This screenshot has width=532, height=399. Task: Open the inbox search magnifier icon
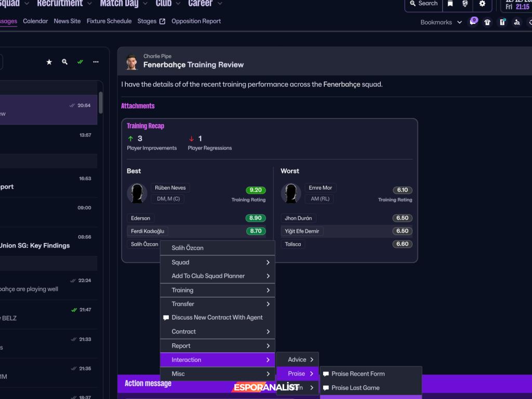tap(64, 61)
